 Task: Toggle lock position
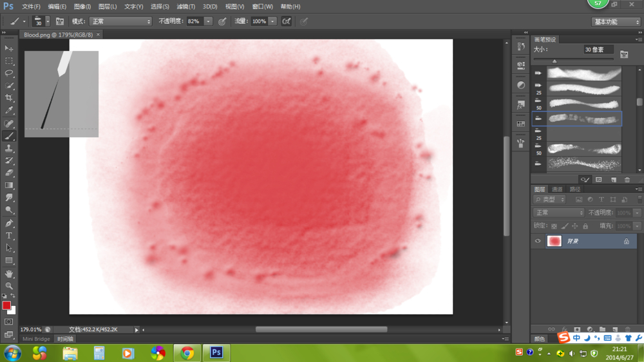575,226
